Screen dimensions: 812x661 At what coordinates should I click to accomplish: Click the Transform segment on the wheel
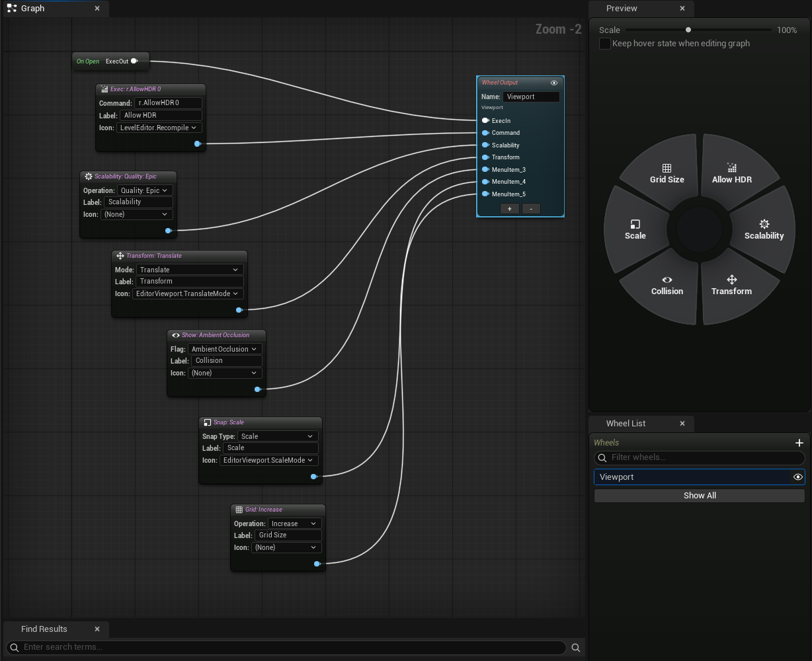tap(732, 286)
